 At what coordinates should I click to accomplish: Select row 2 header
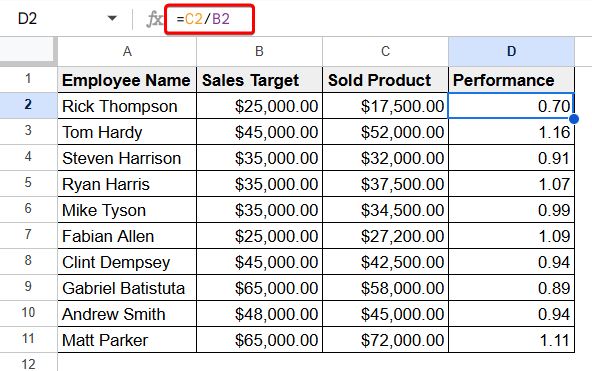[x=28, y=105]
